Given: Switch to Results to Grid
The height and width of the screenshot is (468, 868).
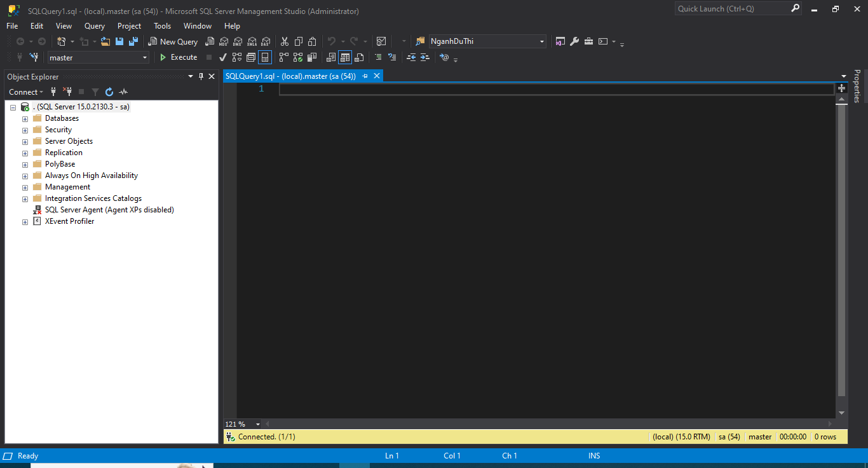Looking at the screenshot, I should pos(345,57).
